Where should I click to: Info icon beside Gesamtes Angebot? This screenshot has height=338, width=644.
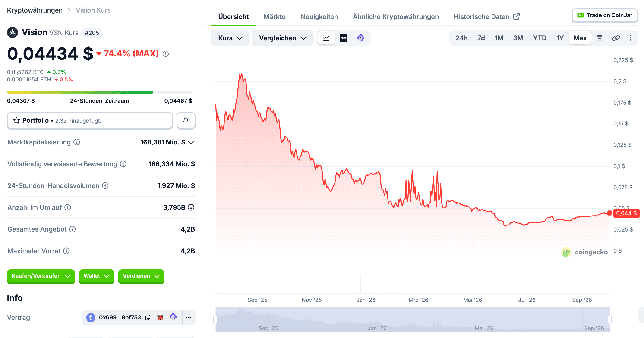pyautogui.click(x=73, y=229)
